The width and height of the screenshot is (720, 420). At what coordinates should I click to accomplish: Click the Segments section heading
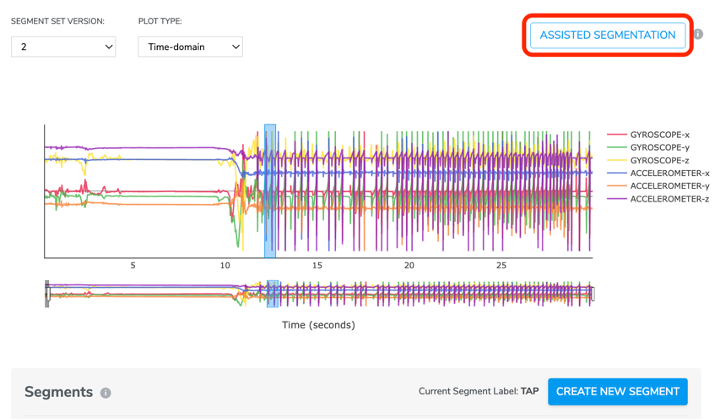click(58, 392)
